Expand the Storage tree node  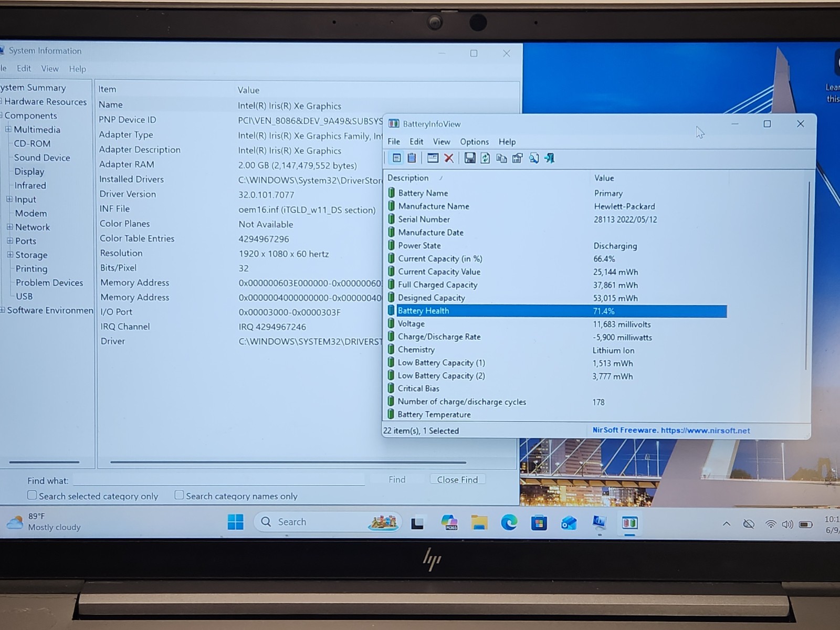coord(9,254)
